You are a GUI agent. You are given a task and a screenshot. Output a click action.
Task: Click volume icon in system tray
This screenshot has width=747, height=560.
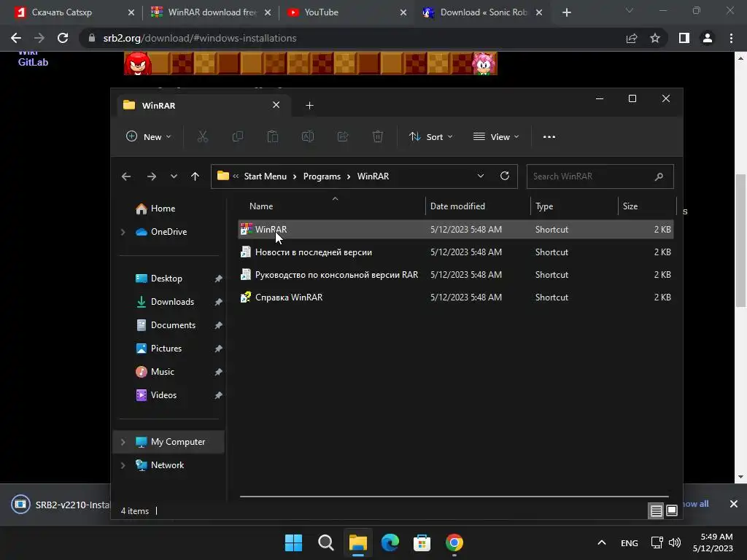coord(675,542)
